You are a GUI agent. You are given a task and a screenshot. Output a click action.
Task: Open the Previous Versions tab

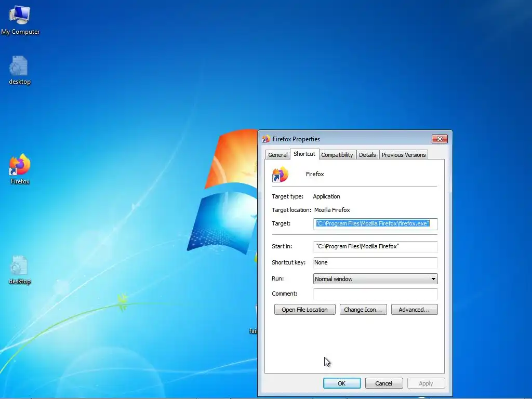[403, 155]
